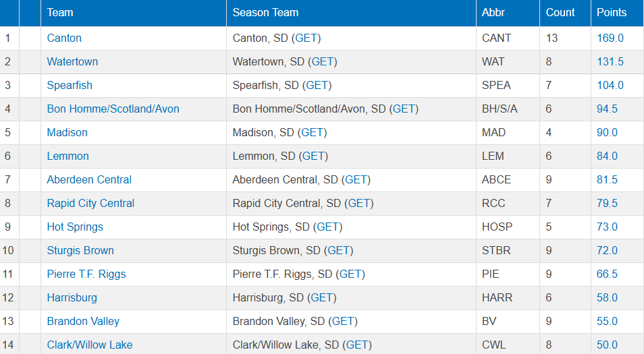Open Bon Homme/Scotland/Avon team page
644x354 pixels.
113,109
